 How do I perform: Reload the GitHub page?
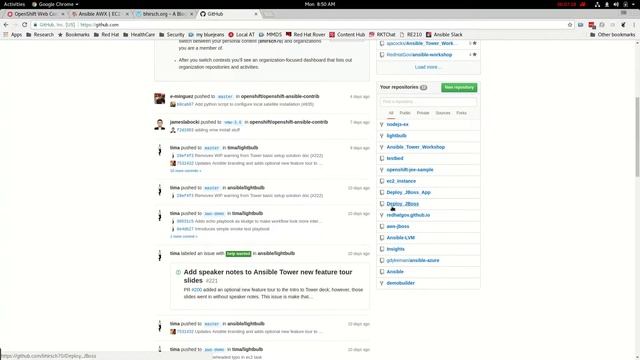[x=24, y=25]
